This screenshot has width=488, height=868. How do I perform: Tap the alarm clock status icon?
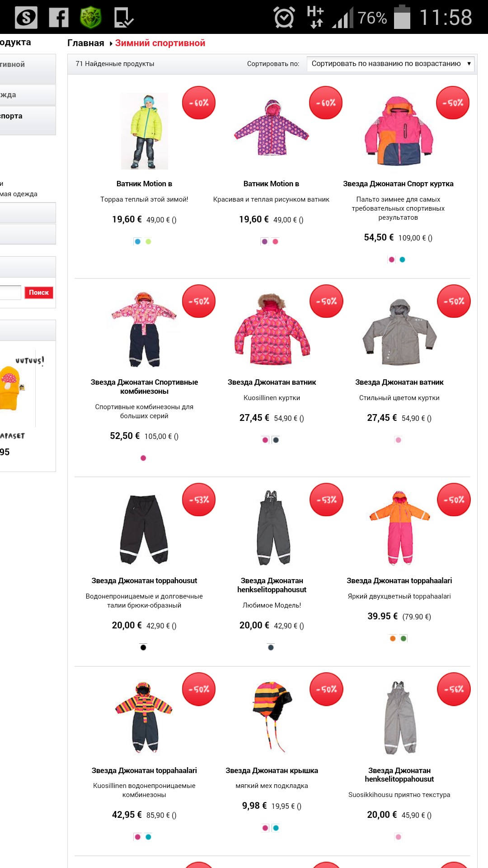[x=284, y=18]
